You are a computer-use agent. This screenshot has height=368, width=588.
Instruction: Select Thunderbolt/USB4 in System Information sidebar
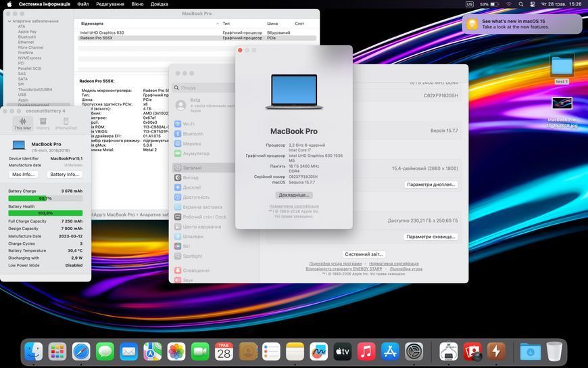coord(35,89)
